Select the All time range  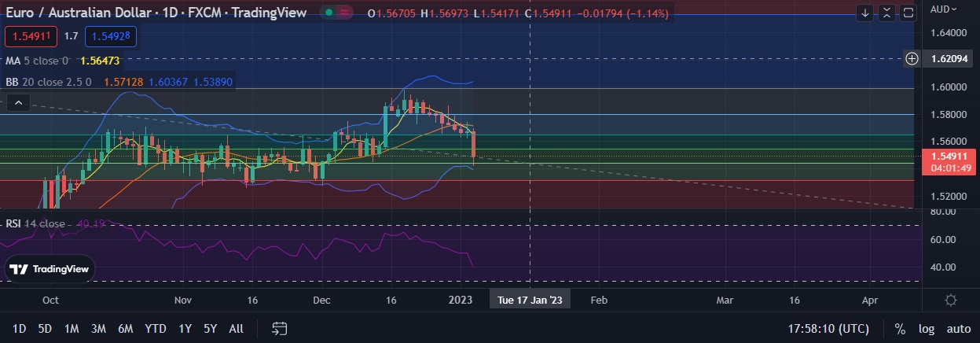(236, 328)
